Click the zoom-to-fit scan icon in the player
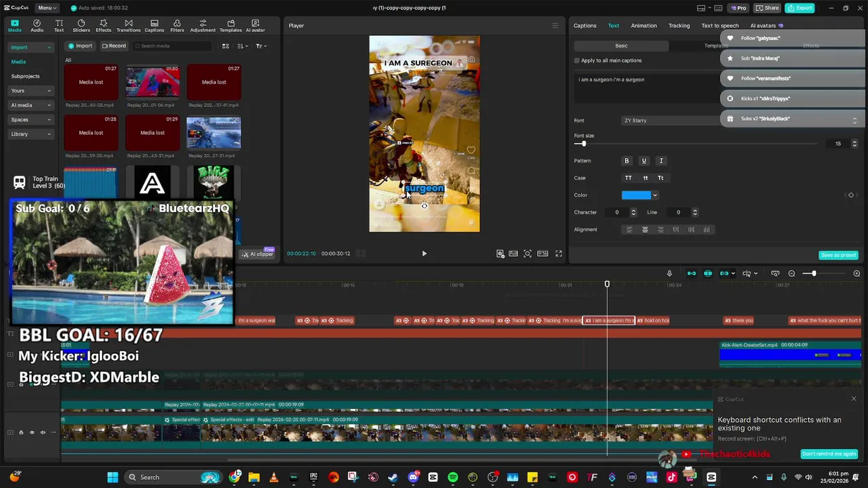The image size is (868, 488). coord(528,253)
